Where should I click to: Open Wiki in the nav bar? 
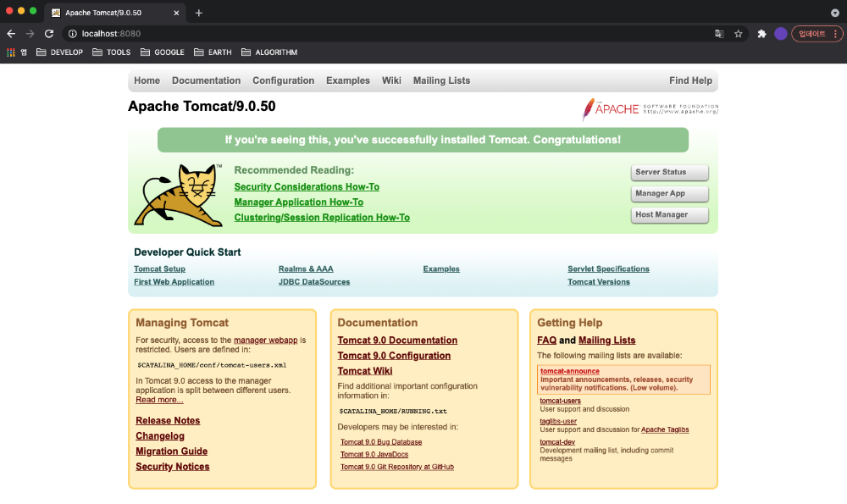pos(391,80)
